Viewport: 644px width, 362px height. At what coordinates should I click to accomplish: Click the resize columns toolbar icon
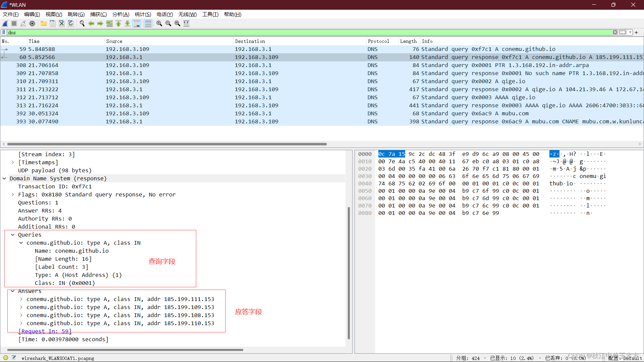186,23
